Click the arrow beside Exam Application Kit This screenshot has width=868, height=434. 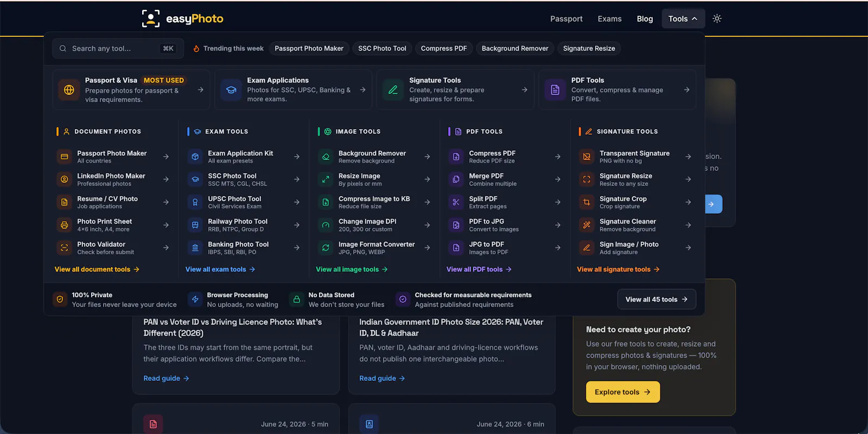[x=297, y=157]
